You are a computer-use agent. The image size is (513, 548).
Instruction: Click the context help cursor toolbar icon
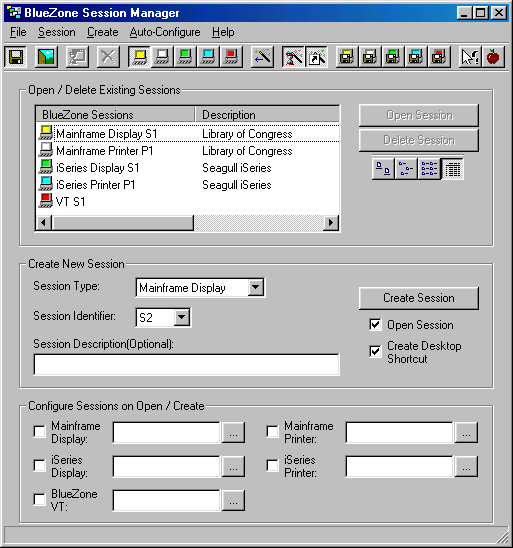tap(469, 57)
